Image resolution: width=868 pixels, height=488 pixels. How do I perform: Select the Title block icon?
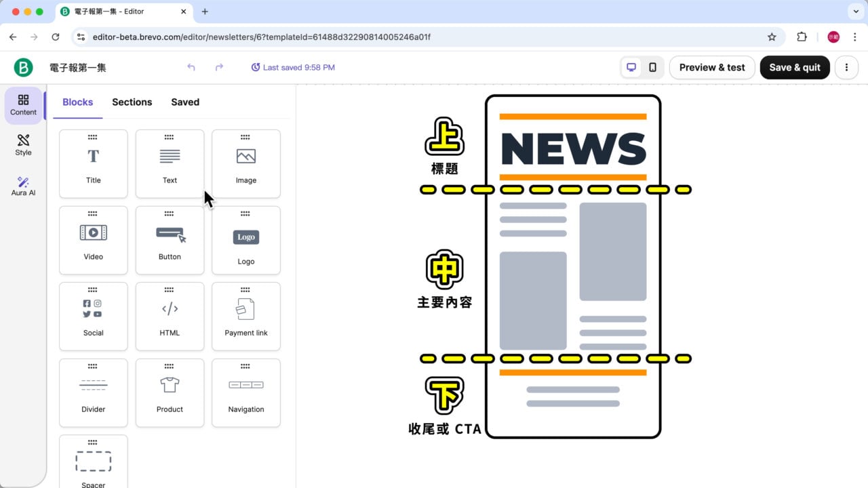click(94, 157)
